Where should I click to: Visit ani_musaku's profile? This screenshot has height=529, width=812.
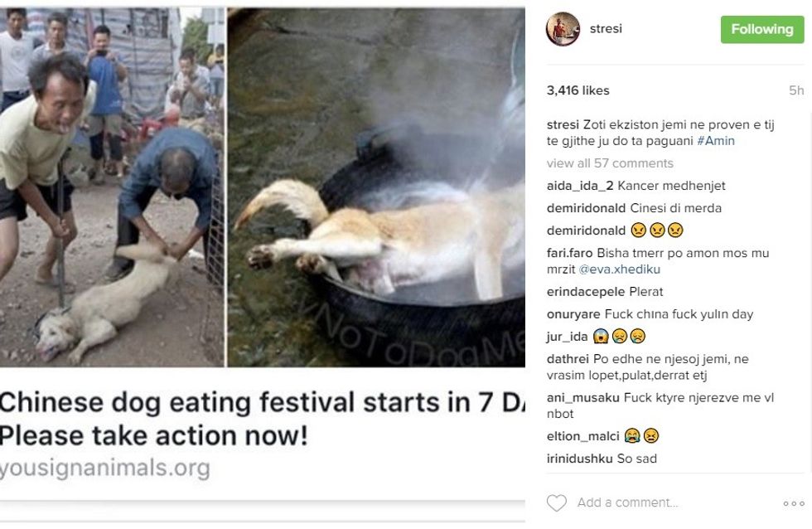coord(582,397)
